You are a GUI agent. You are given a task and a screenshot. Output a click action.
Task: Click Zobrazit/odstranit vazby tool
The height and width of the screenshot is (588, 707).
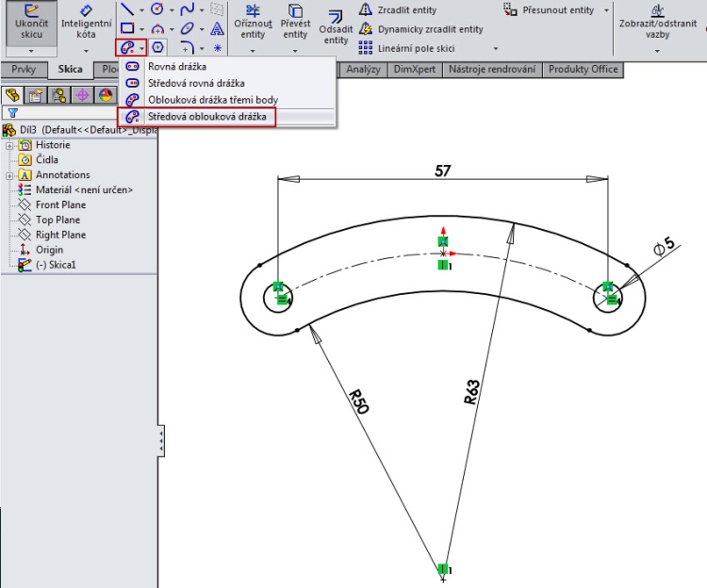click(657, 22)
